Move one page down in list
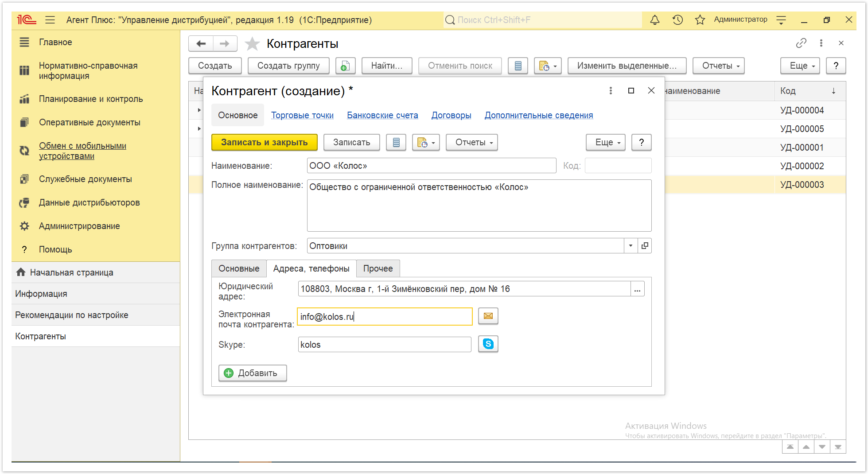 (822, 447)
